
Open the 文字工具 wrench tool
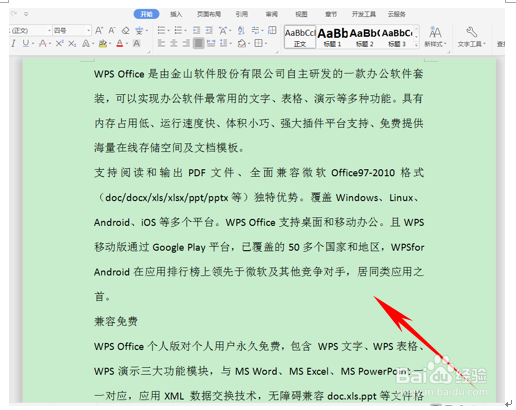click(x=471, y=37)
